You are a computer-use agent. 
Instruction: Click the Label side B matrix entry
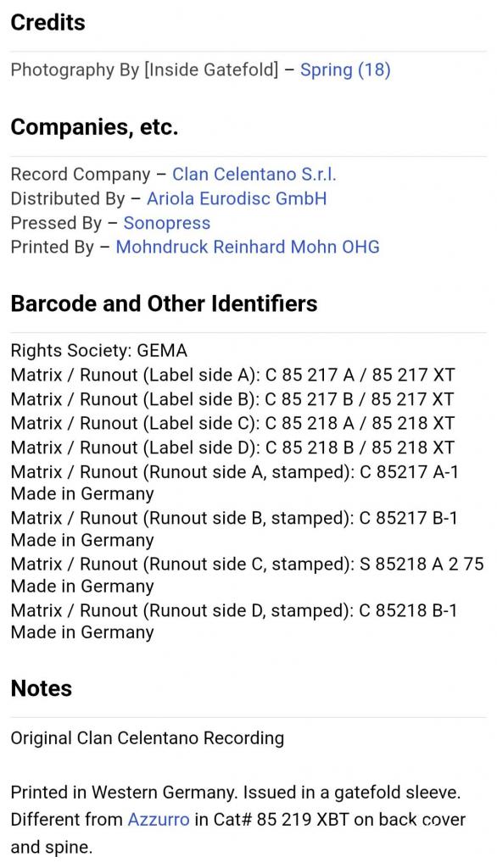click(232, 399)
